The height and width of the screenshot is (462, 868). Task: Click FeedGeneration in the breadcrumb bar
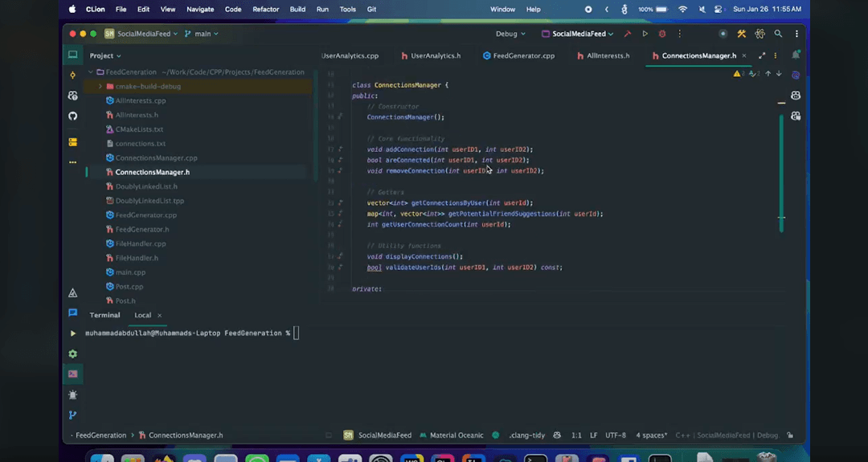tap(100, 435)
